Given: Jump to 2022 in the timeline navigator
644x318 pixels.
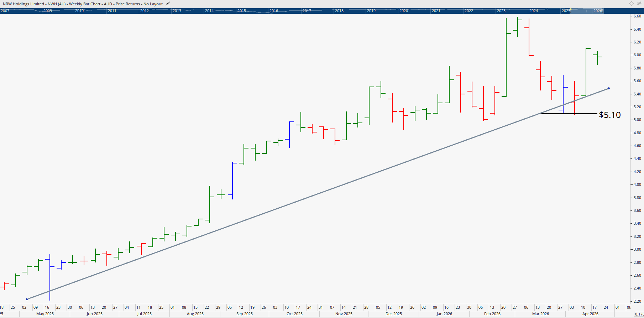Looking at the screenshot, I should (469, 11).
